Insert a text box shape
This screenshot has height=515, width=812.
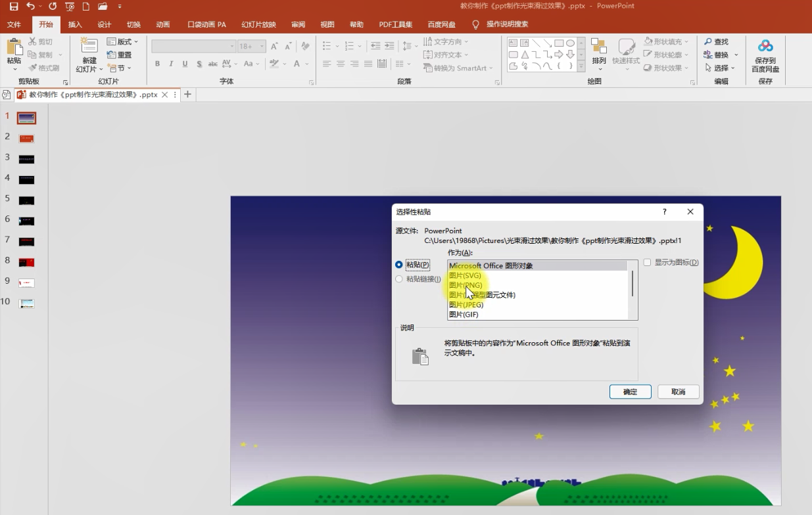513,43
